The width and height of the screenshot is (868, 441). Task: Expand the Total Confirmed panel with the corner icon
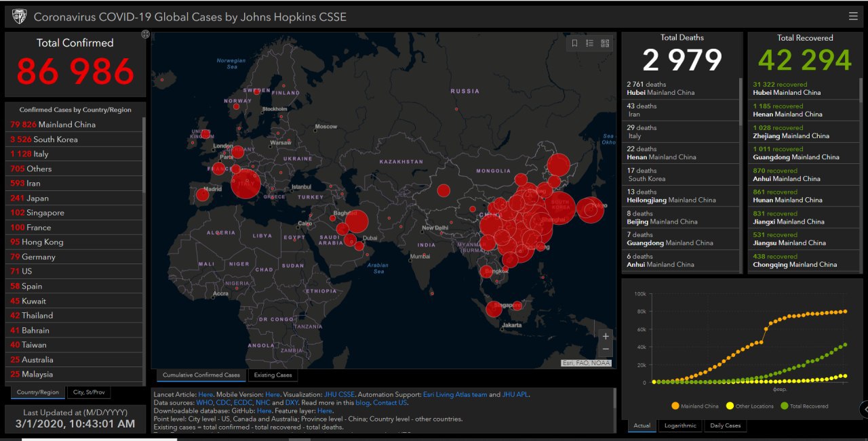145,34
